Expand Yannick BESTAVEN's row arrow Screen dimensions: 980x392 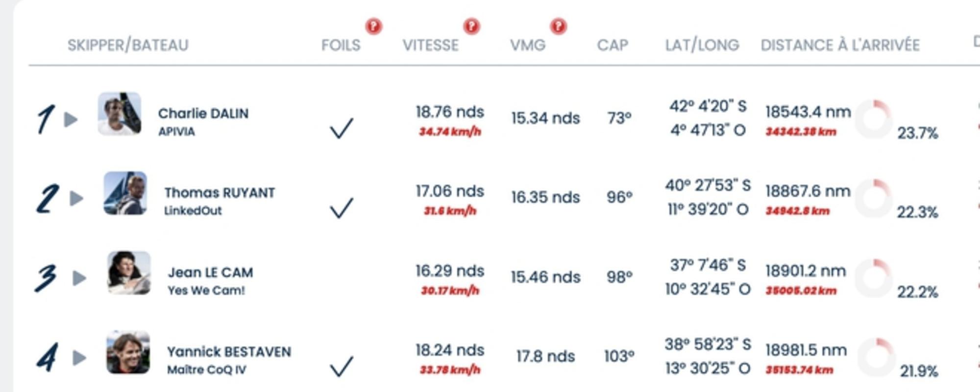(x=79, y=358)
